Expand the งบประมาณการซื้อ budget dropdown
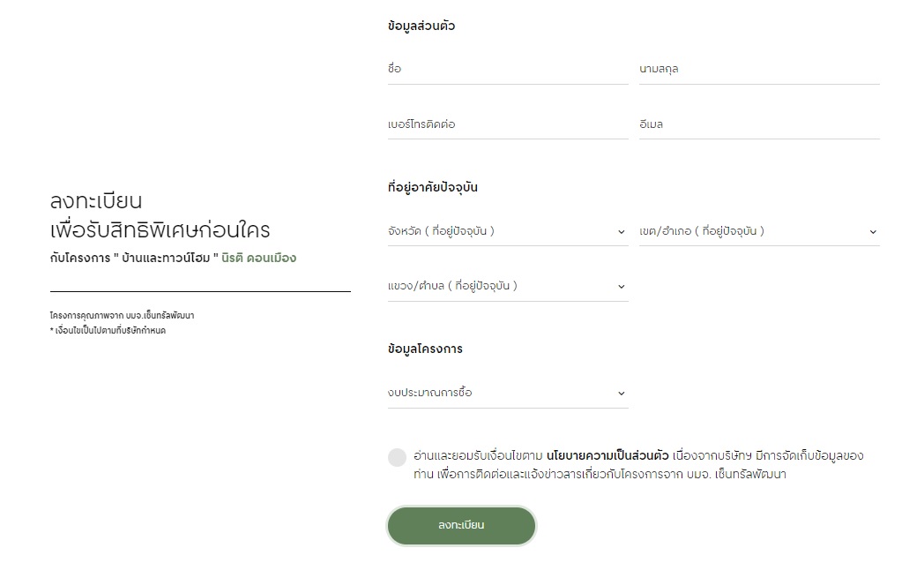The image size is (924, 563). tap(508, 393)
